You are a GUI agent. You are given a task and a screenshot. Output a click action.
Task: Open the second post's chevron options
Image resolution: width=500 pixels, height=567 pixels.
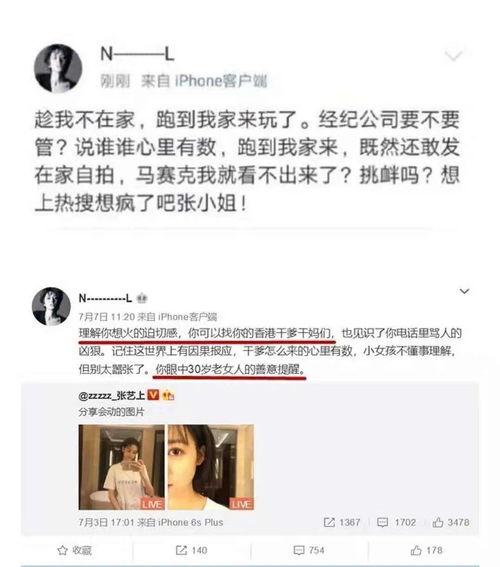click(464, 291)
